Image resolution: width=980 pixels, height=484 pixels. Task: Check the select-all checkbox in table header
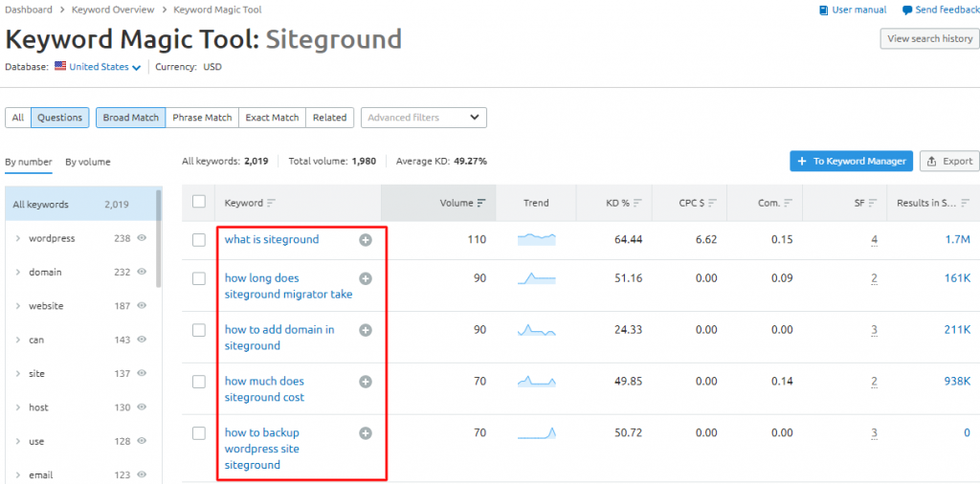[199, 201]
